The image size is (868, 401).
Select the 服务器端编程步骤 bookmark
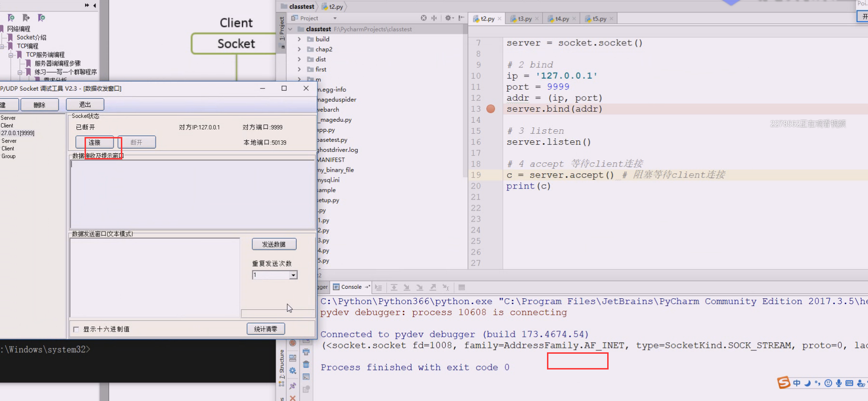coord(58,63)
